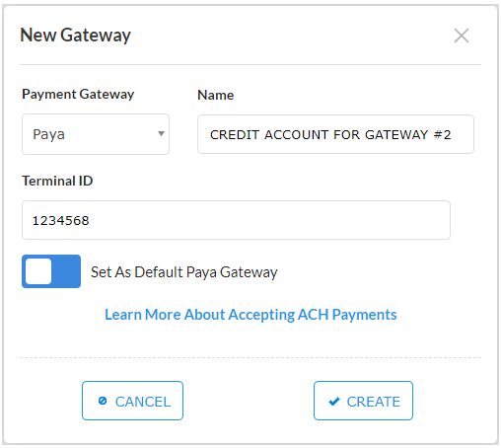Image resolution: width=501 pixels, height=448 pixels.
Task: Select the 'Paya' text in the gateway selector
Action: tap(48, 134)
